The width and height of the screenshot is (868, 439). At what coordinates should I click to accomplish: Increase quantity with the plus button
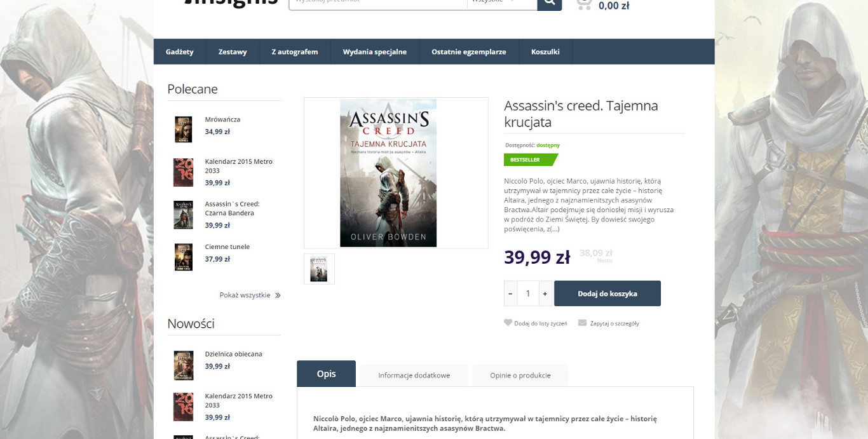pyautogui.click(x=545, y=294)
